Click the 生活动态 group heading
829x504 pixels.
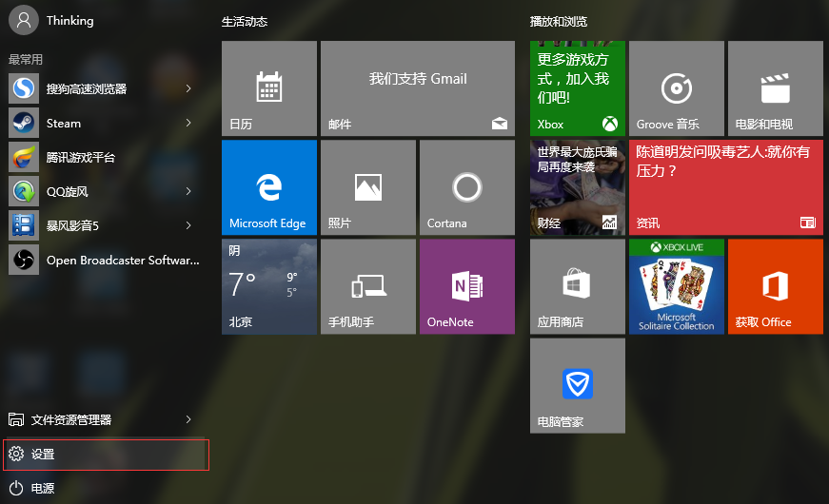245,22
